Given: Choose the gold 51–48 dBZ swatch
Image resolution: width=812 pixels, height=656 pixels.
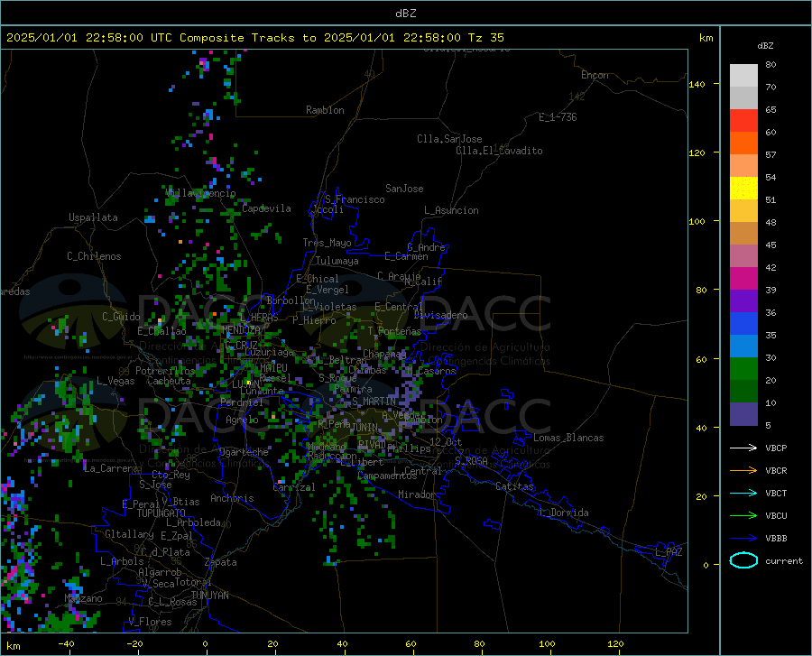Looking at the screenshot, I should [743, 211].
